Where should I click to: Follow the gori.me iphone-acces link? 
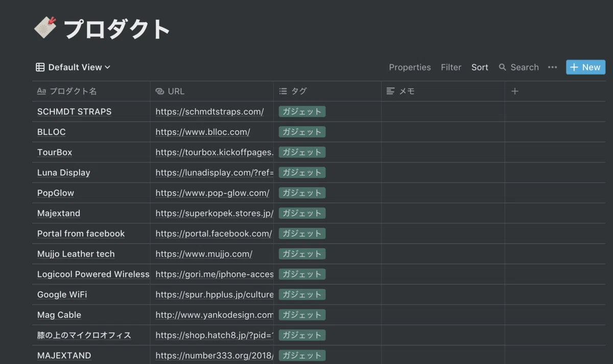(x=215, y=275)
